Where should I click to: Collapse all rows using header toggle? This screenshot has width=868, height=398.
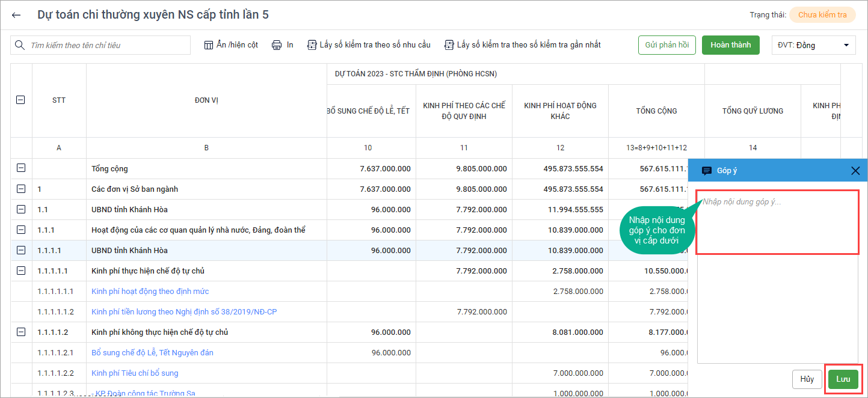click(x=20, y=100)
